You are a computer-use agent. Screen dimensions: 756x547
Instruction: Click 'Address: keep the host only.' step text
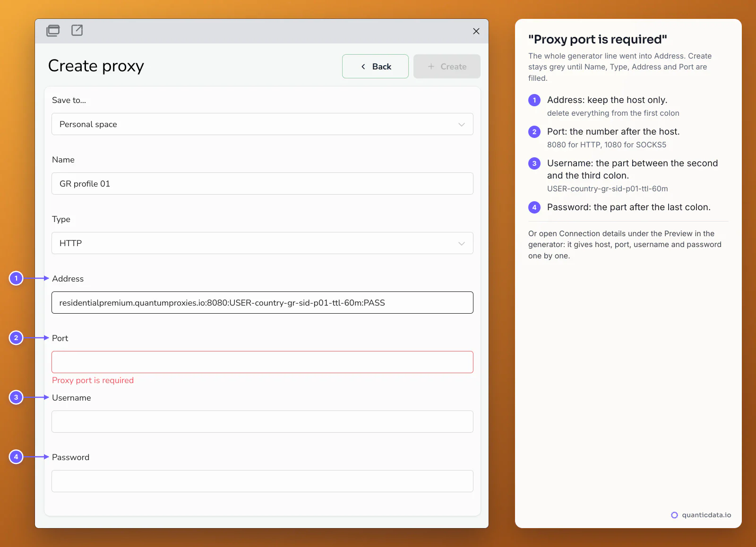607,100
